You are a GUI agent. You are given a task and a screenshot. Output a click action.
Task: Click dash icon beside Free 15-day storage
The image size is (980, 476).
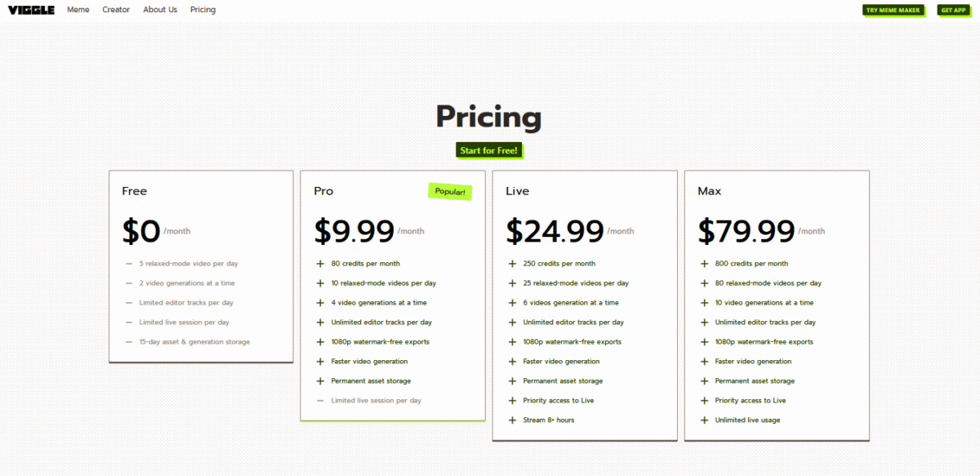click(129, 342)
